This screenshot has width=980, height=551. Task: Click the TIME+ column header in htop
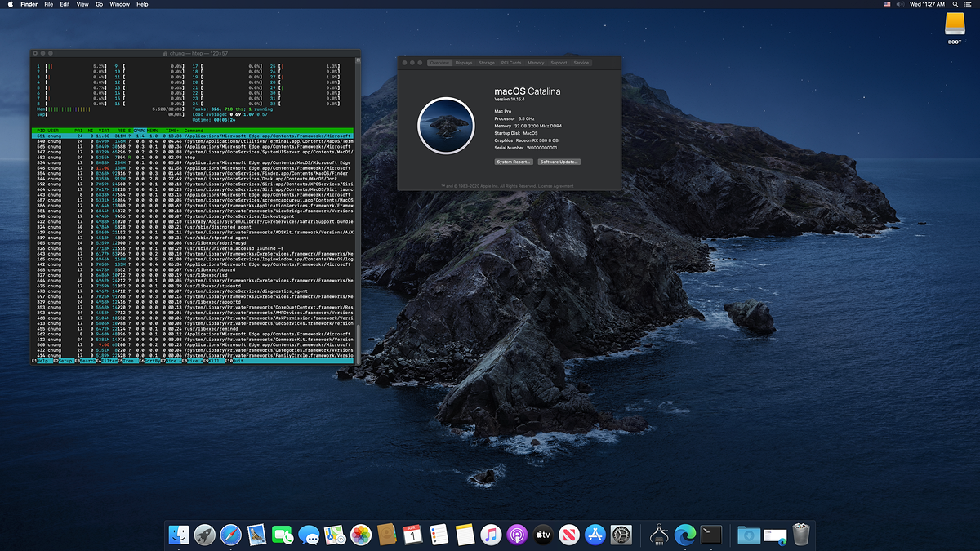(x=172, y=131)
